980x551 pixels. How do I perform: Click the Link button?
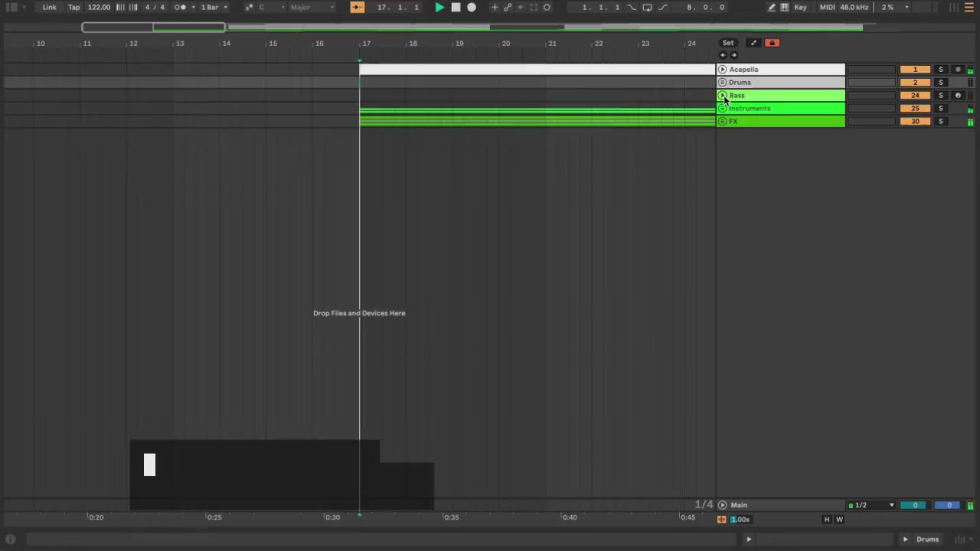49,8
